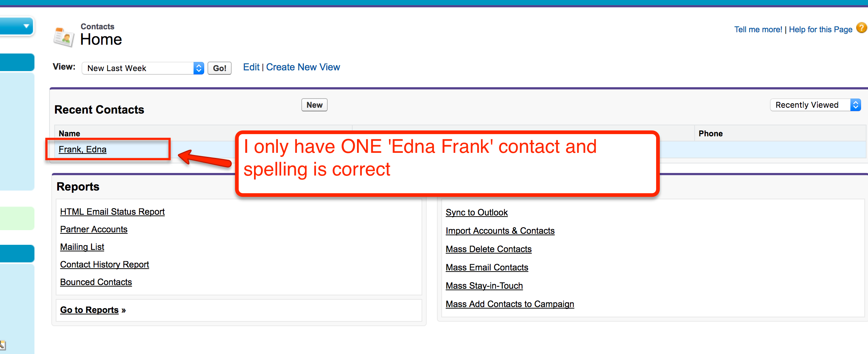Open Tell me more! help link
868x354 pixels.
click(758, 30)
